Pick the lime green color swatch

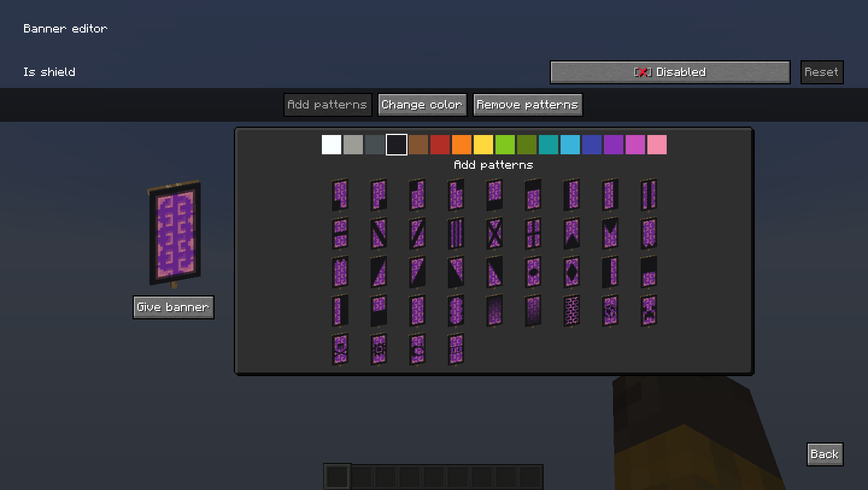(505, 145)
